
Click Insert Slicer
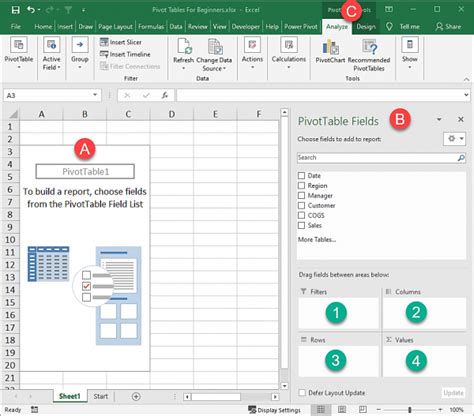(x=121, y=42)
